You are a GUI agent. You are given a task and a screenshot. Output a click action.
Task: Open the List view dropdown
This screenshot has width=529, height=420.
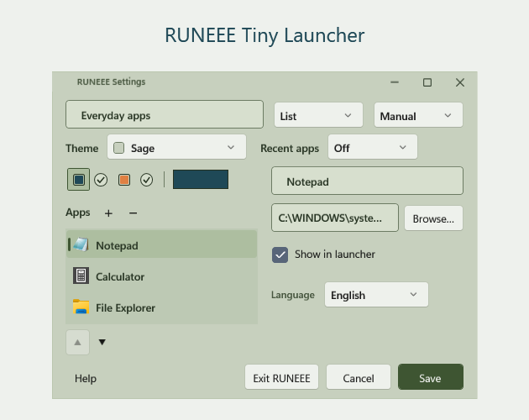(318, 115)
